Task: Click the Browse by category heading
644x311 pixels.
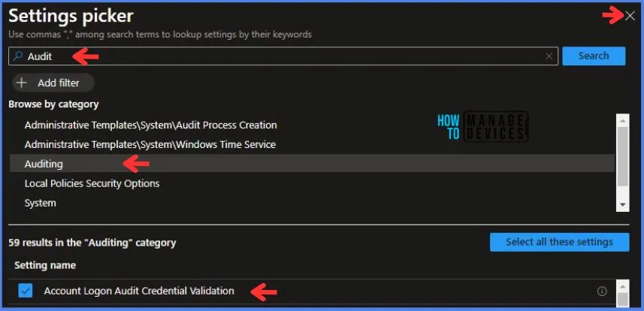Action: (x=53, y=104)
